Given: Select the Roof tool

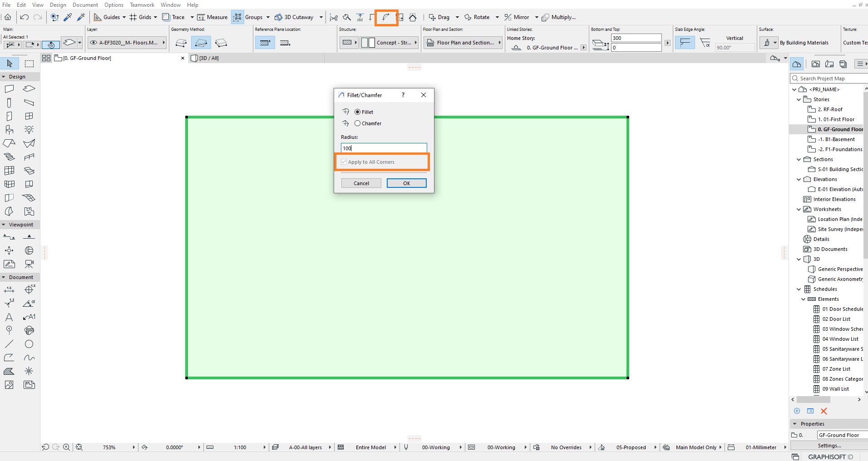Looking at the screenshot, I should [x=9, y=143].
